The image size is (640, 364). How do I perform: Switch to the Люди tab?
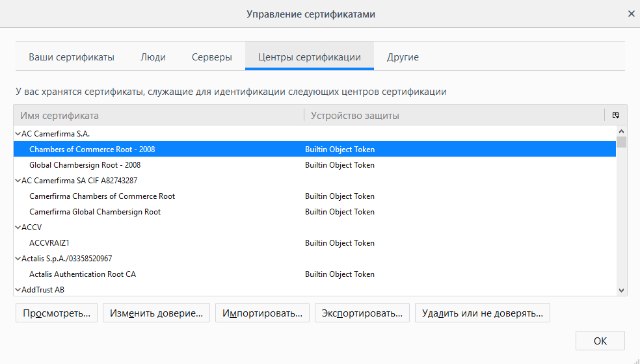click(x=153, y=57)
